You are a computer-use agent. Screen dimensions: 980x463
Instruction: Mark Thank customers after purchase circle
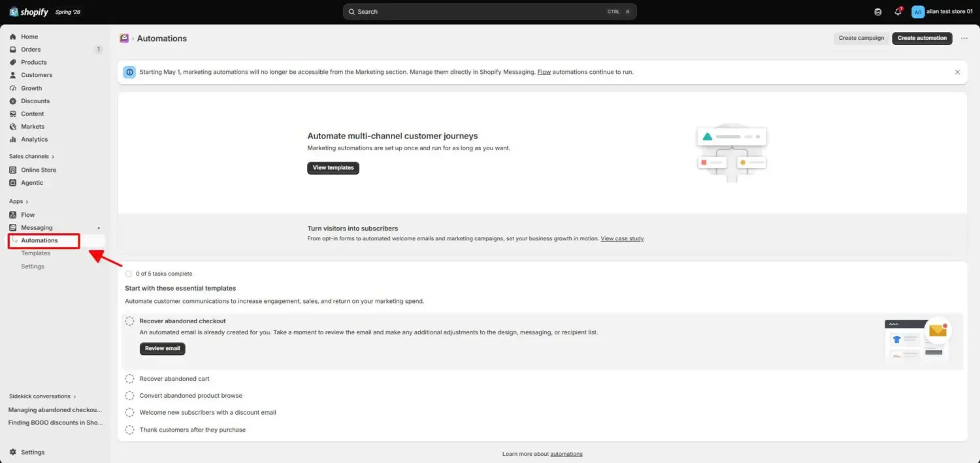(129, 430)
